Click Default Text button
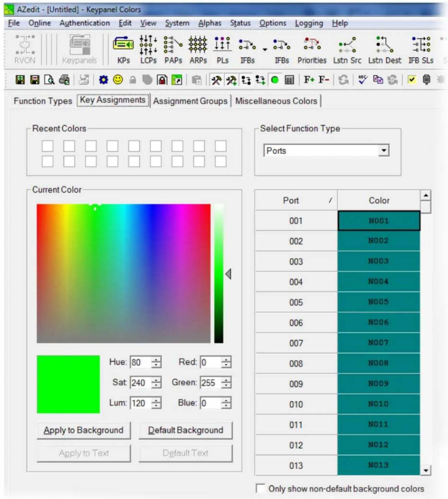Image resolution: width=448 pixels, height=499 pixels. coord(186,453)
